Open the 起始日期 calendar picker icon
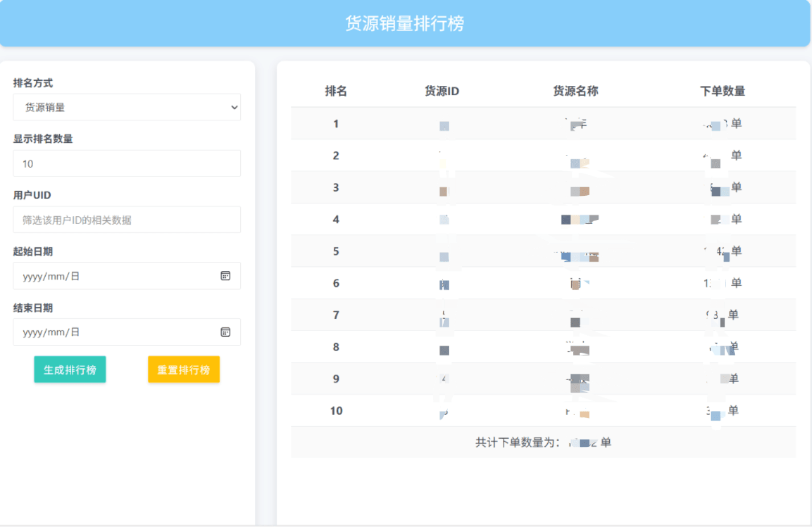The image size is (812, 527). tap(225, 276)
